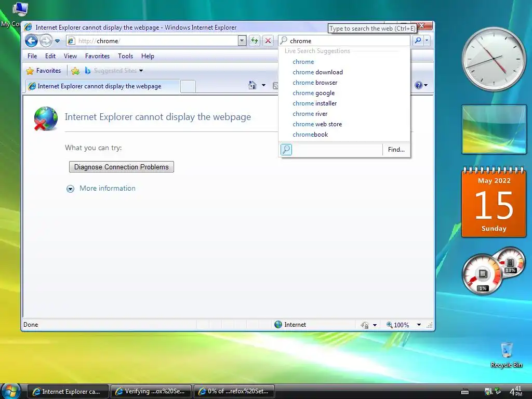Click the magnifier search button
This screenshot has height=399, width=532.
[418, 41]
